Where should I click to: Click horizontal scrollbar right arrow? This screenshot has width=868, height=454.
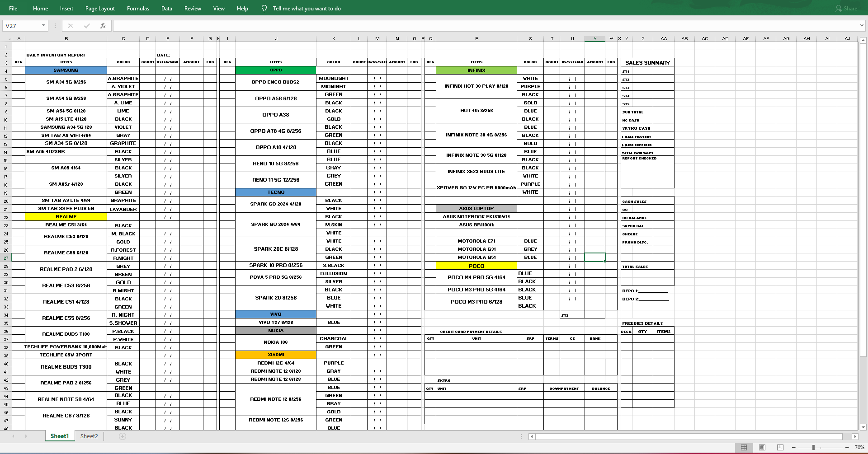pyautogui.click(x=855, y=436)
